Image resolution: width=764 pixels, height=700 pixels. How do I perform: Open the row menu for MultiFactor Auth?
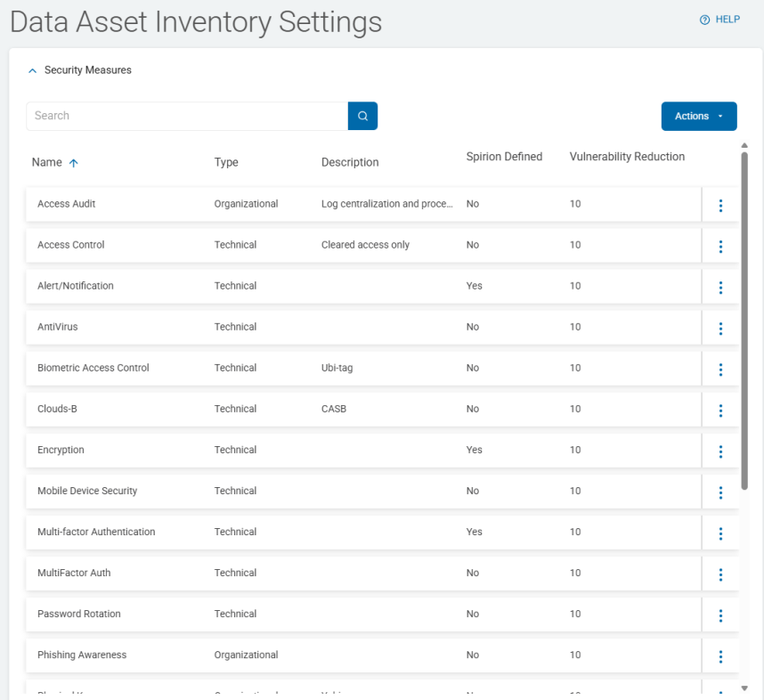point(720,574)
